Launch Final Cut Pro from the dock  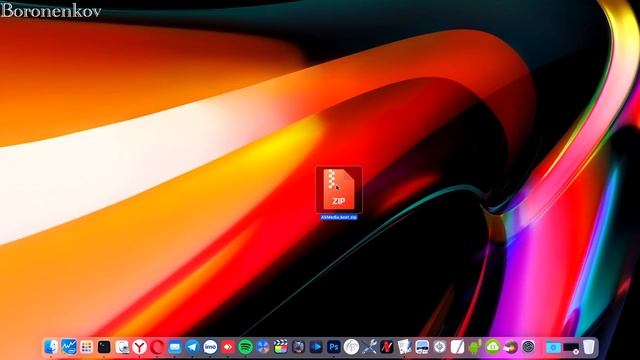[x=280, y=347]
